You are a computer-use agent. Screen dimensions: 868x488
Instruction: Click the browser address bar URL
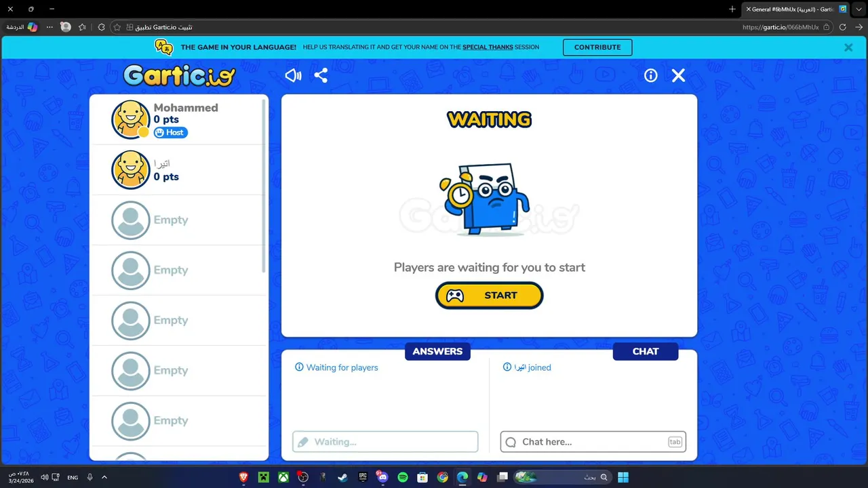pyautogui.click(x=781, y=27)
